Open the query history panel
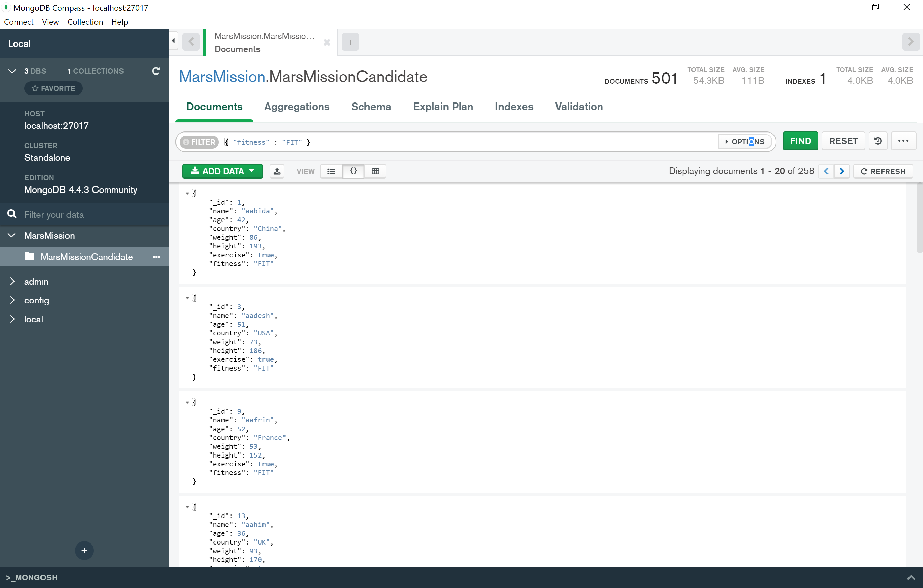This screenshot has height=588, width=923. point(878,141)
